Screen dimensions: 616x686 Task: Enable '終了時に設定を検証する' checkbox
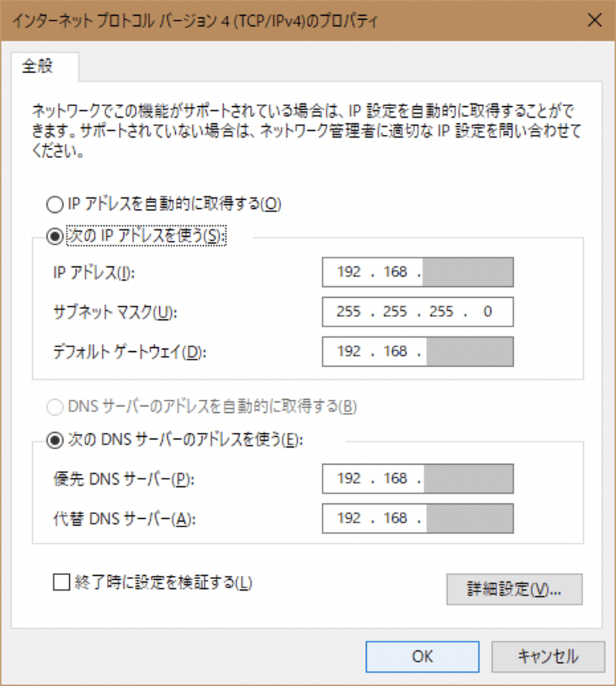(62, 583)
